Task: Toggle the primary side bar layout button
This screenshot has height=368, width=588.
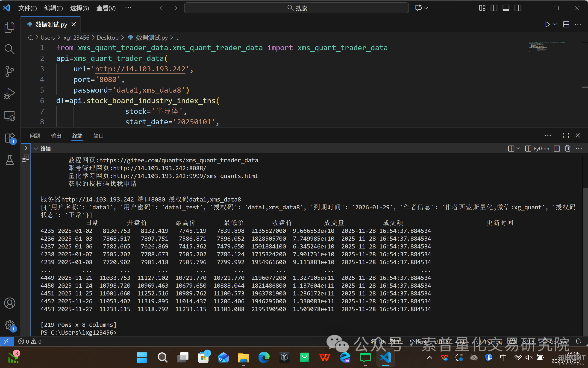Action: click(494, 8)
